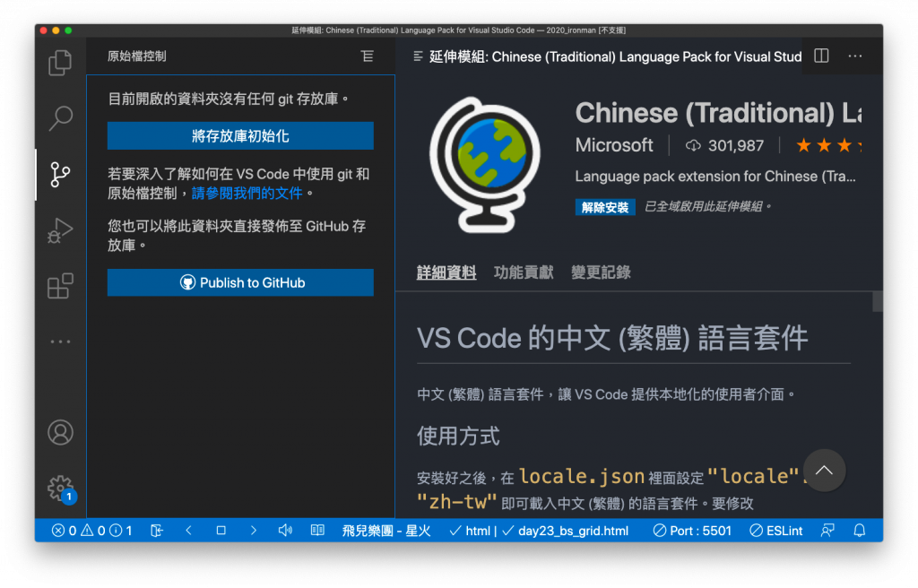Switch to the 功能貢獻 tab

524,272
